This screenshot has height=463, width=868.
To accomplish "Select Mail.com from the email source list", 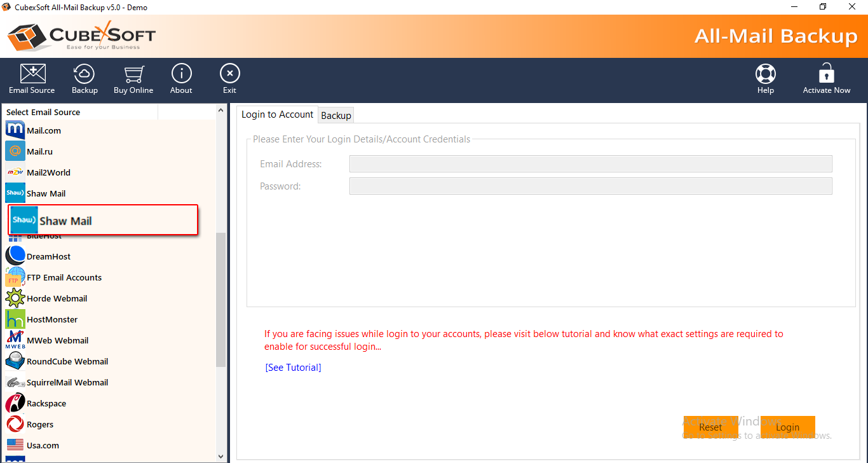I will coord(43,130).
